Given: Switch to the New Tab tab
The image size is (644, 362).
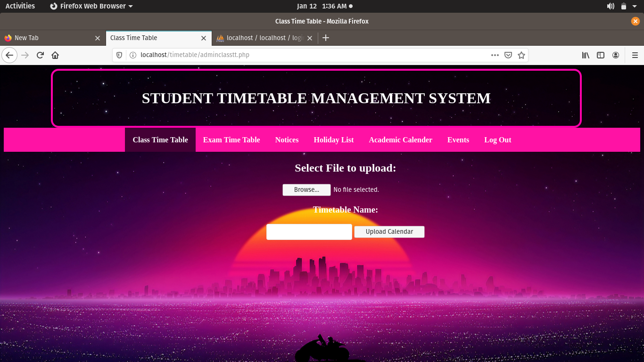Looking at the screenshot, I should 53,38.
